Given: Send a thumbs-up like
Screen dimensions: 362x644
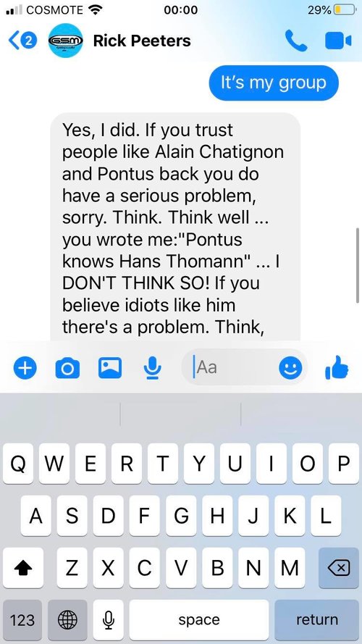Looking at the screenshot, I should (x=337, y=367).
